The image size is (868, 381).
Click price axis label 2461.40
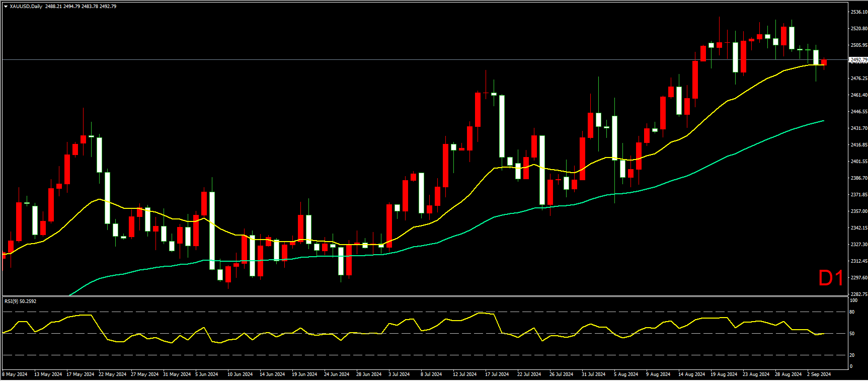859,95
